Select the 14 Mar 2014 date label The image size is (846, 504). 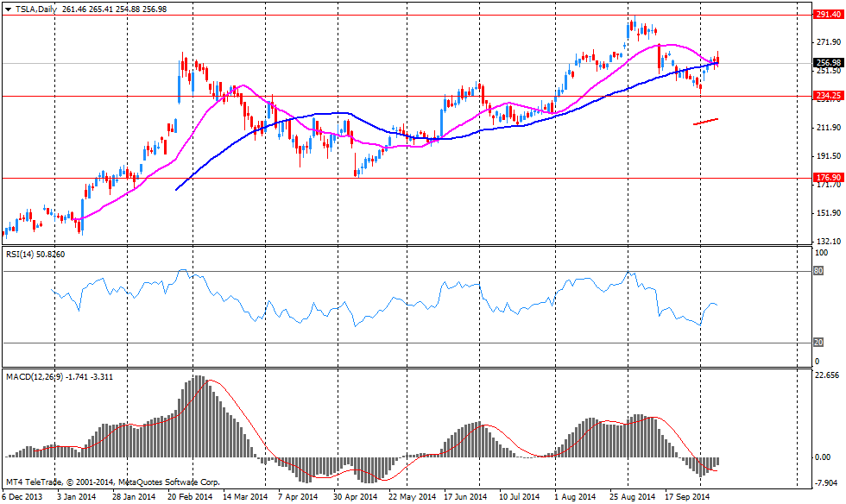pyautogui.click(x=245, y=496)
